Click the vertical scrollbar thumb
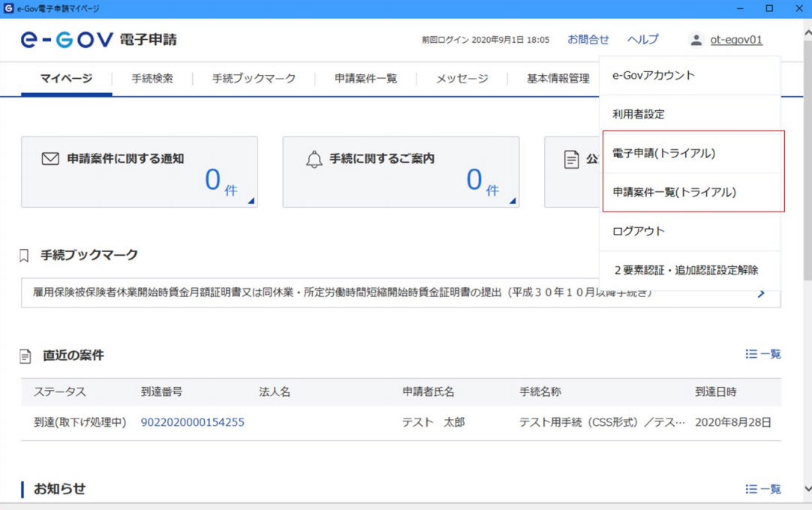This screenshot has height=510, width=812. click(x=807, y=160)
